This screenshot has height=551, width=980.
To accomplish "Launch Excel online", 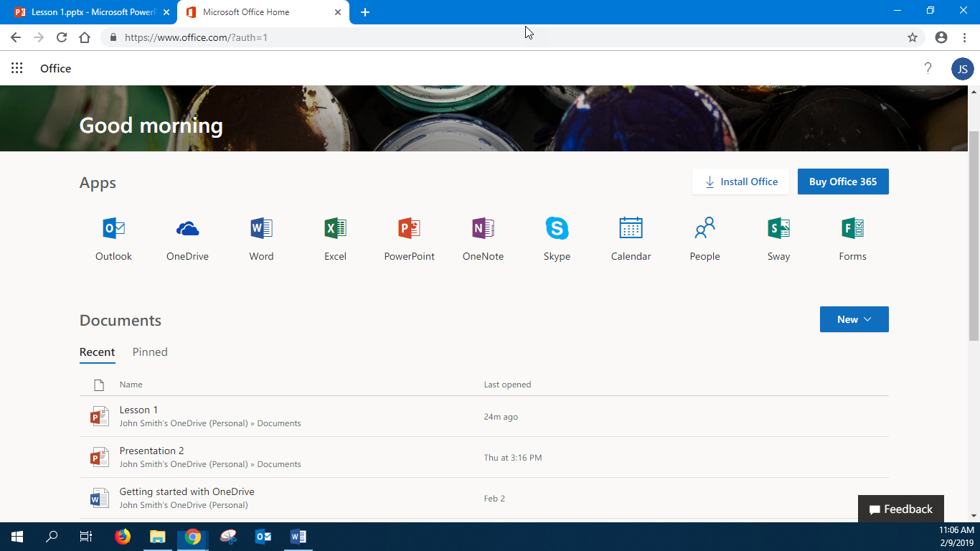I will click(335, 240).
